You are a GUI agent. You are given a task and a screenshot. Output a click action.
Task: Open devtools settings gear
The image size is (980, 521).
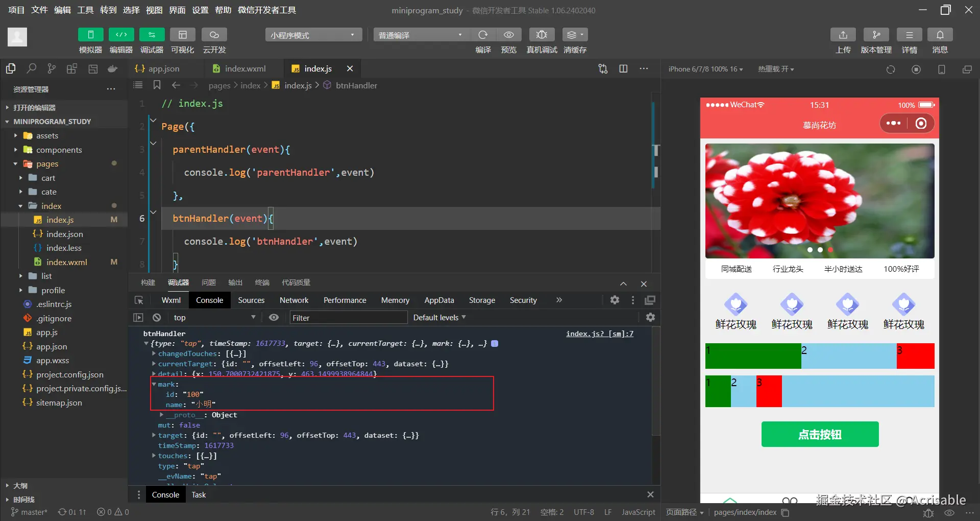[615, 300]
